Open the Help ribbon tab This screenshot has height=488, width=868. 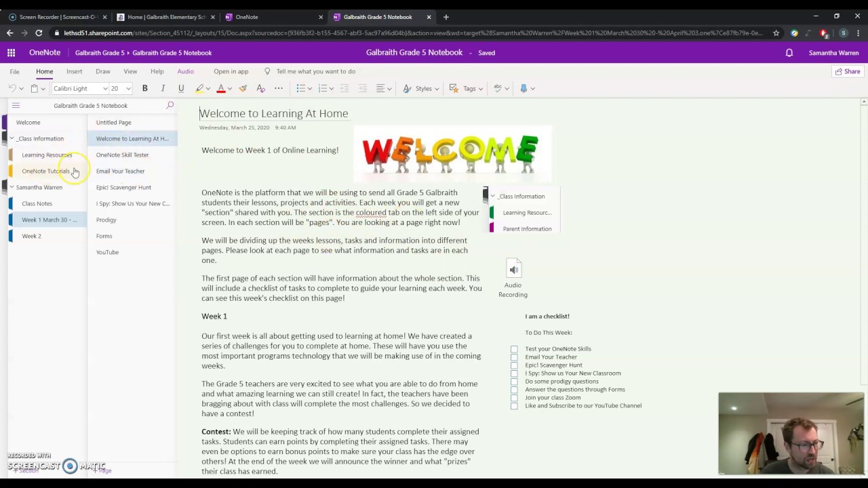157,71
